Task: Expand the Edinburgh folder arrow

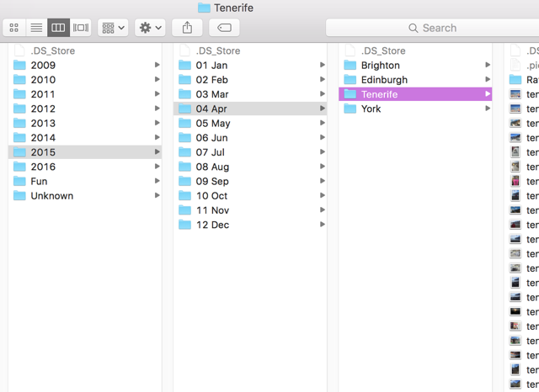Action: tap(488, 79)
